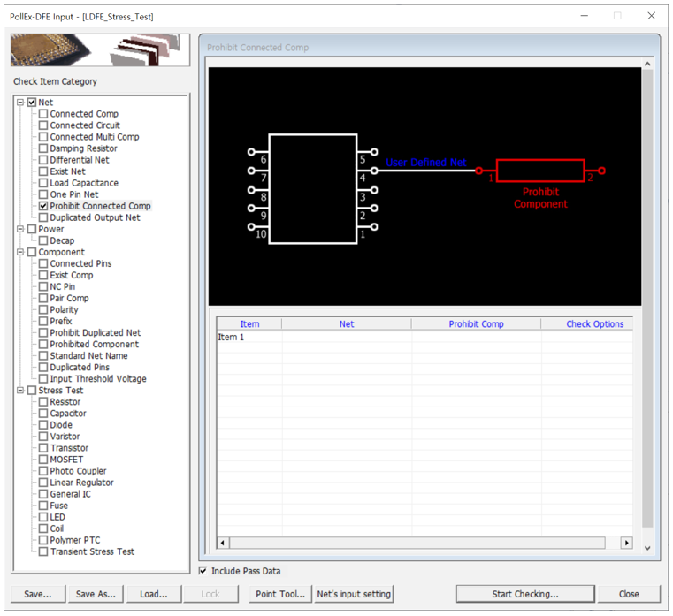Image resolution: width=673 pixels, height=616 pixels.
Task: Select the Linear Regulator item
Action: point(81,483)
